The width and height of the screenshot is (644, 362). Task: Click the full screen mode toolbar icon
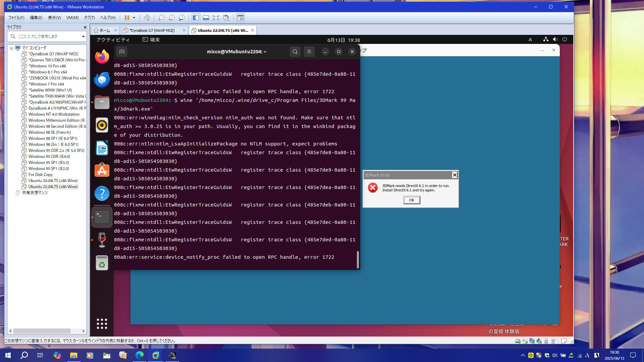(216, 18)
